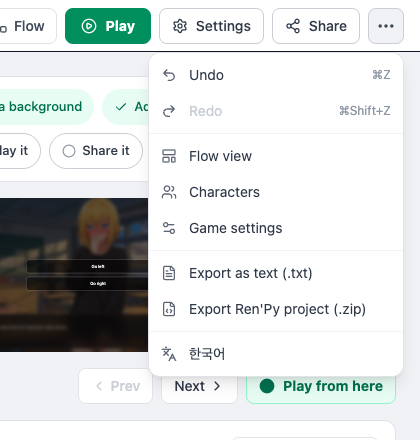The width and height of the screenshot is (420, 440).
Task: Click the green dot in Play from here
Action: pyautogui.click(x=267, y=386)
